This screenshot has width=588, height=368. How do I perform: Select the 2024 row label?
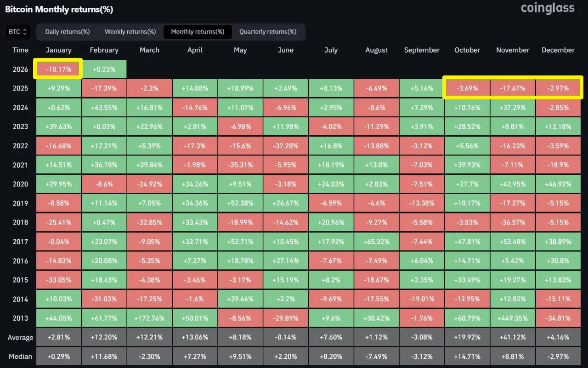(x=20, y=108)
